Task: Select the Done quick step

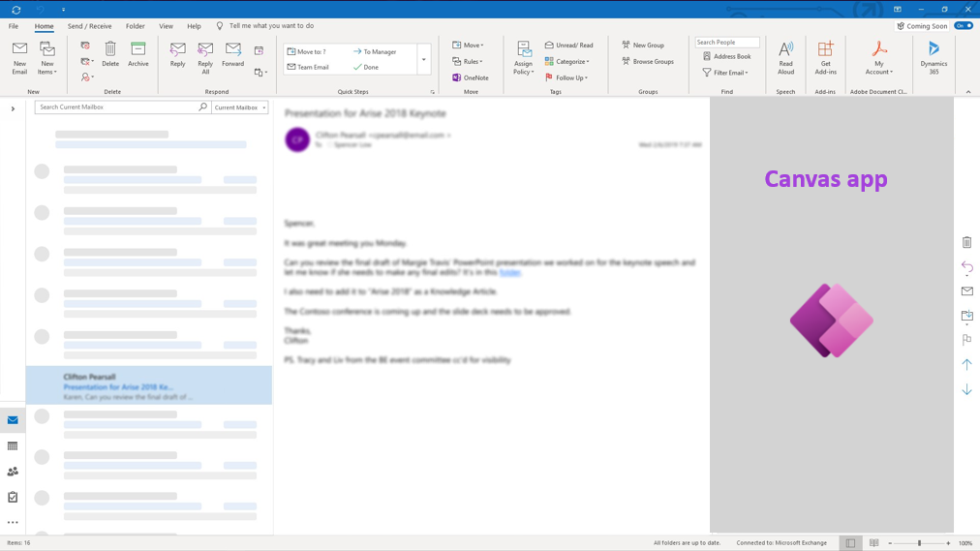Action: coord(366,67)
